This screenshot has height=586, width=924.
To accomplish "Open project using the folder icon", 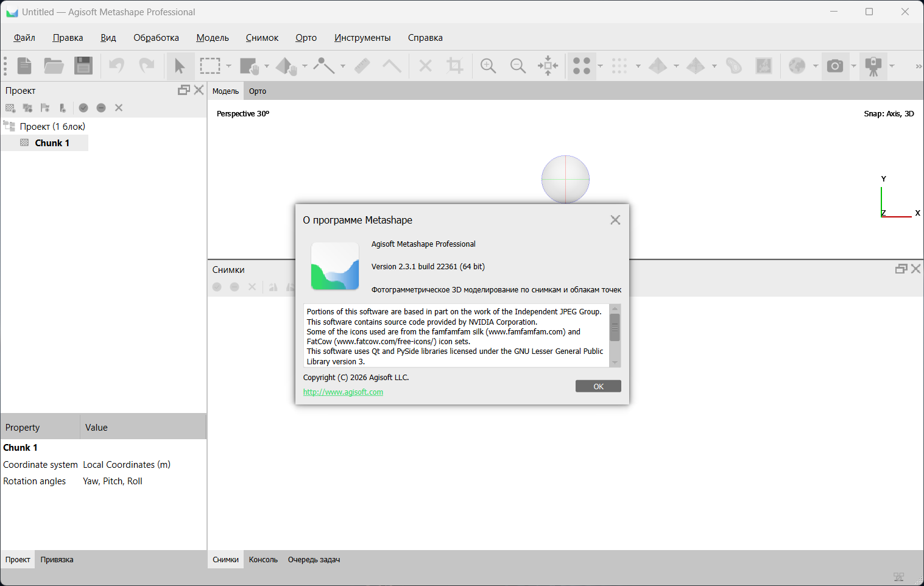I will [54, 66].
